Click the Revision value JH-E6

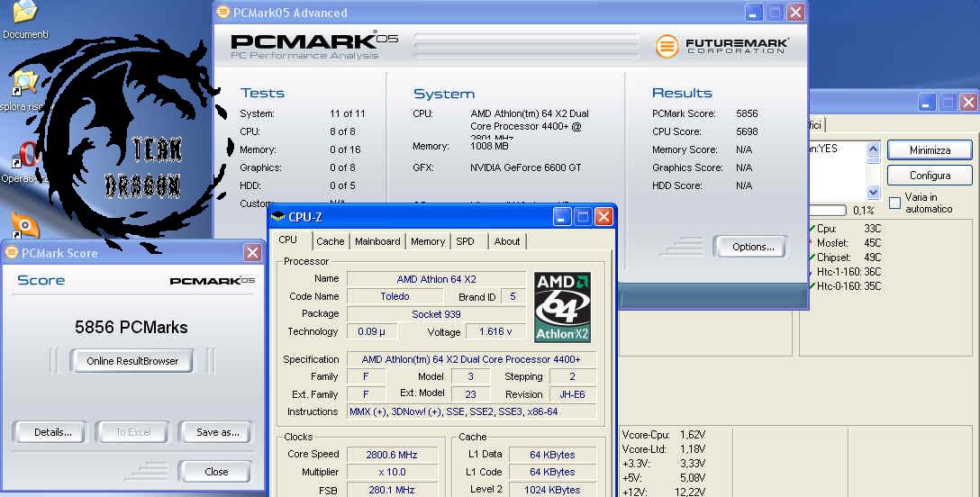pyautogui.click(x=573, y=394)
